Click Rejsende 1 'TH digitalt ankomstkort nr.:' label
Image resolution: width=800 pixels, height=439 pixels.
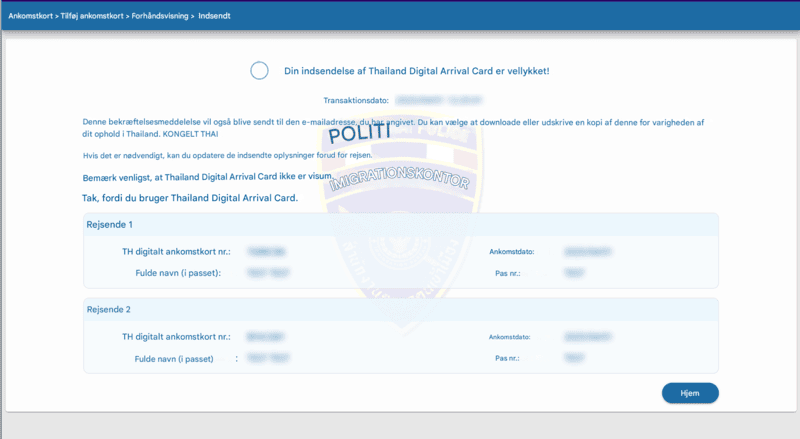[x=176, y=252]
